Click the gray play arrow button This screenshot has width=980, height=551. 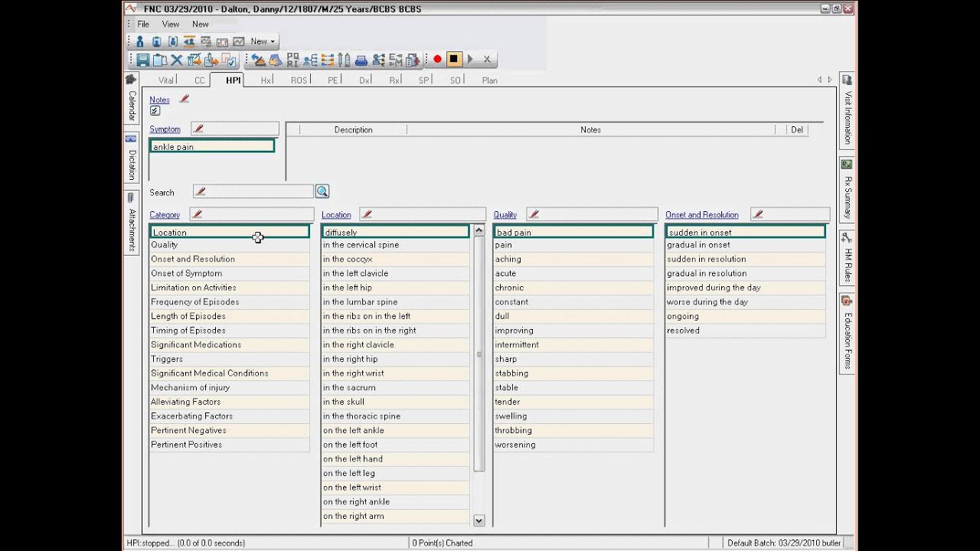(x=469, y=59)
